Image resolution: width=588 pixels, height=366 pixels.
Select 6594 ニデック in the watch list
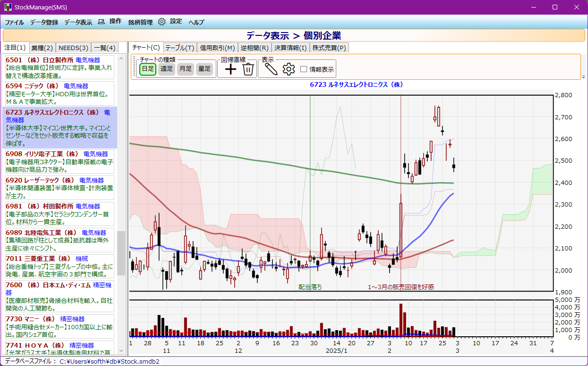(59, 93)
